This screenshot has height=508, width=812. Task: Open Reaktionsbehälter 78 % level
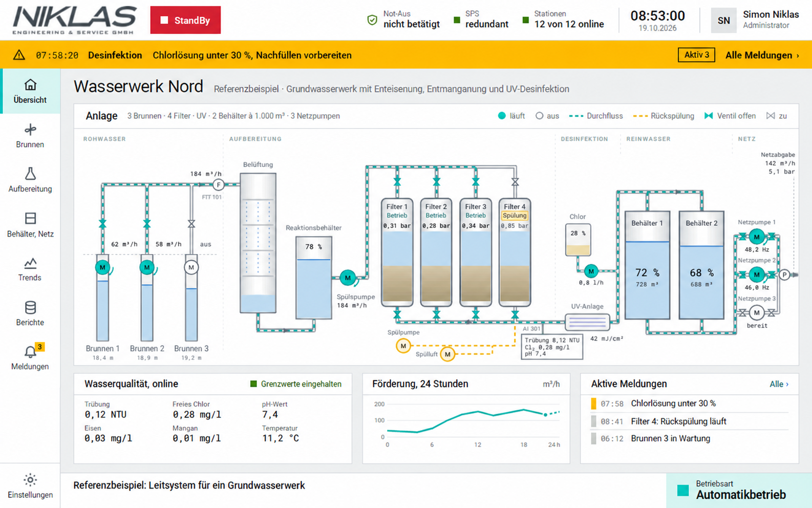pos(314,277)
